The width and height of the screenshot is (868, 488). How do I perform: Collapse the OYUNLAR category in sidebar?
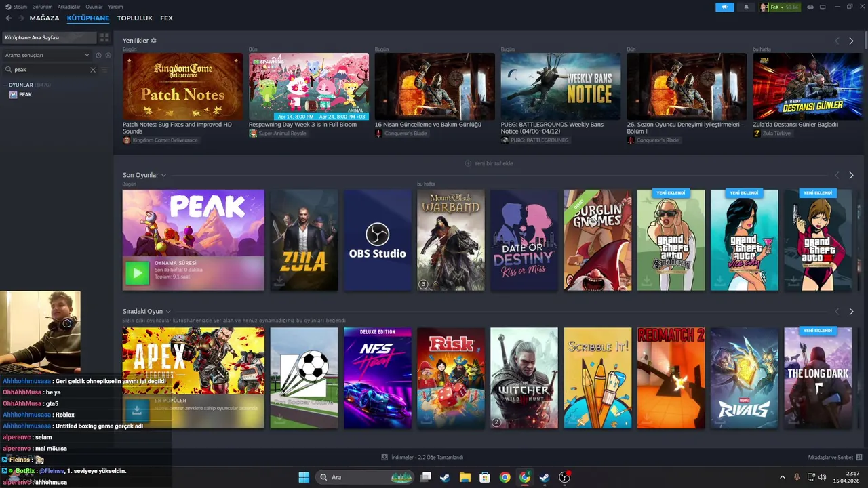5,85
